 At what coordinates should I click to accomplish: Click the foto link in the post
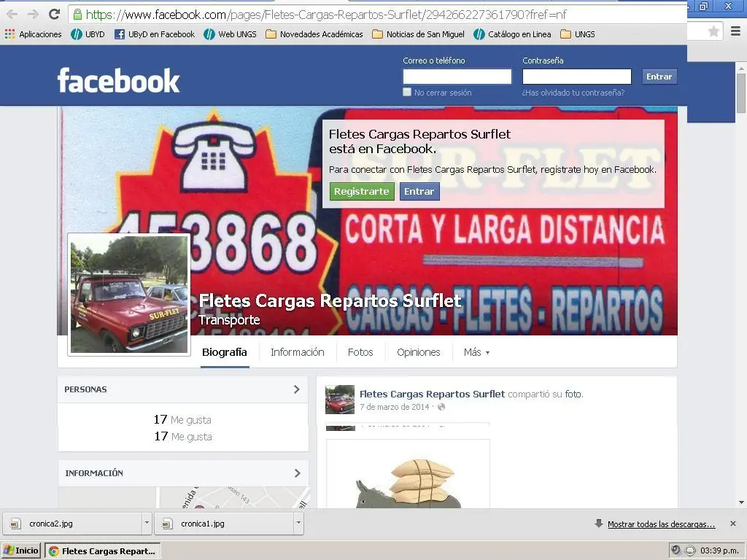[573, 394]
